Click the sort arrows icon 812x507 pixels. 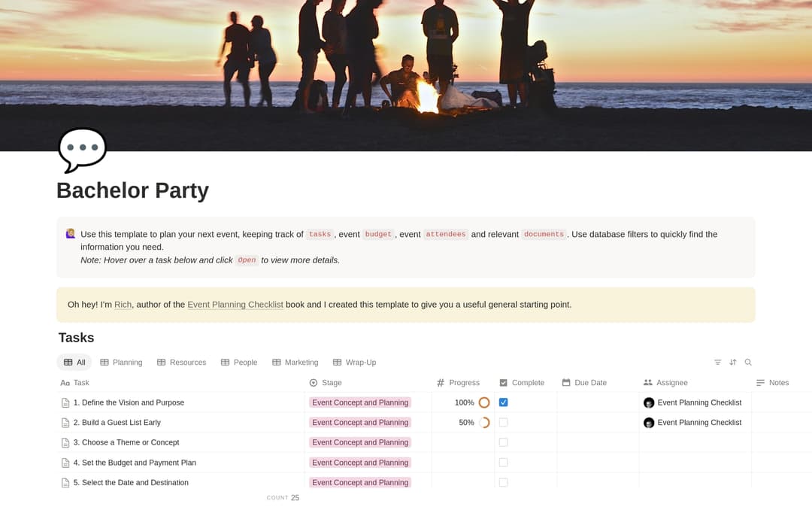[x=733, y=363]
